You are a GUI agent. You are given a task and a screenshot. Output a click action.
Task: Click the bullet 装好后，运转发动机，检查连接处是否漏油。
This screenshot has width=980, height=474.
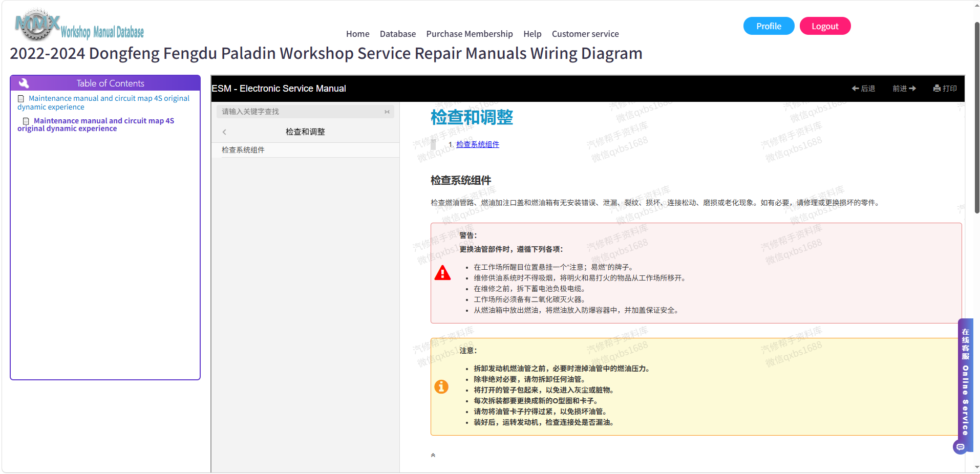pyautogui.click(x=545, y=422)
